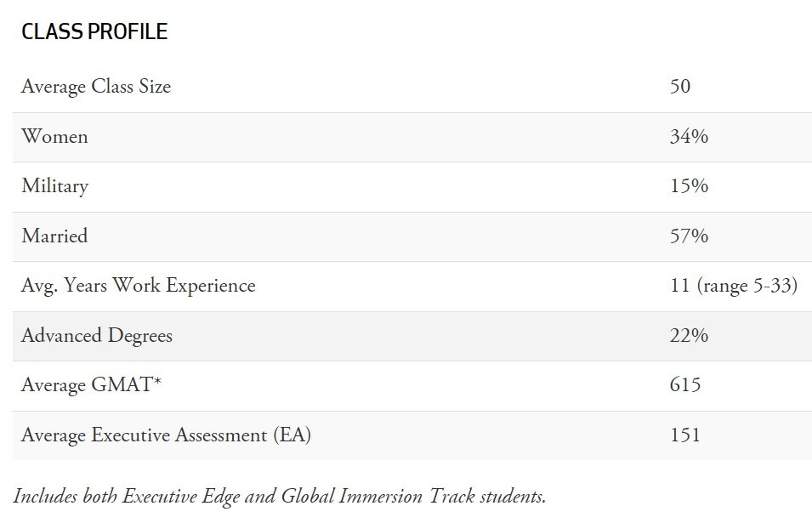Click the 11 (range 5-33) value
812x523 pixels.
(x=733, y=286)
